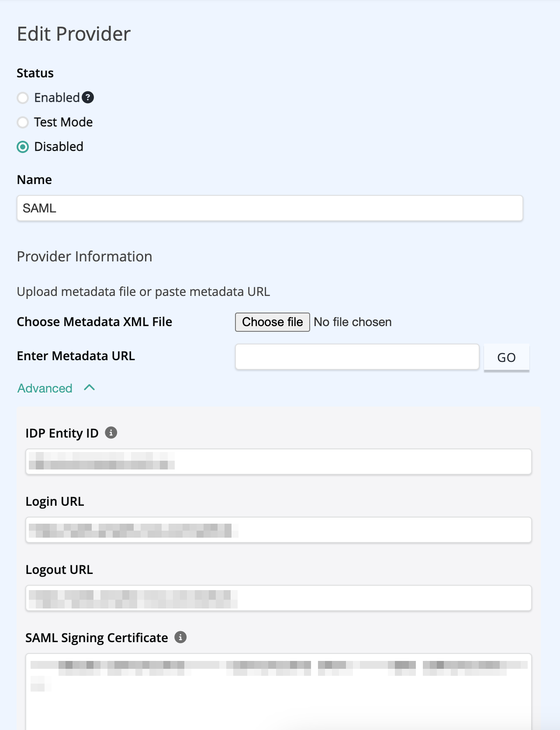Image resolution: width=560 pixels, height=730 pixels.
Task: Click the GO button next to Metadata URL
Action: coord(507,358)
